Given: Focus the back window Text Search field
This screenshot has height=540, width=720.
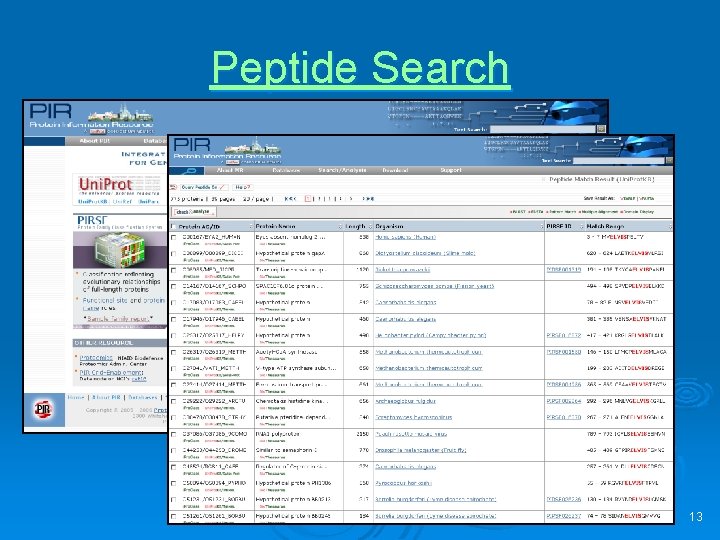Looking at the screenshot, I should click(543, 129).
